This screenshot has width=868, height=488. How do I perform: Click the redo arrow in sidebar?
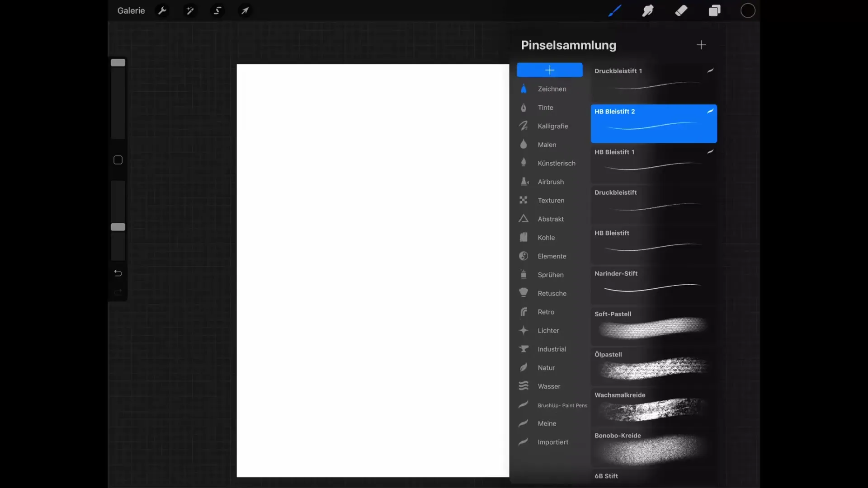[118, 292]
